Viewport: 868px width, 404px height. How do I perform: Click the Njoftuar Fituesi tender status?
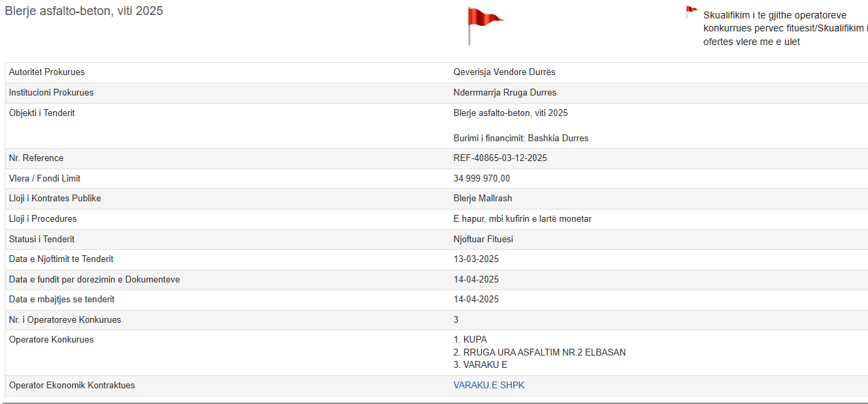pos(483,240)
